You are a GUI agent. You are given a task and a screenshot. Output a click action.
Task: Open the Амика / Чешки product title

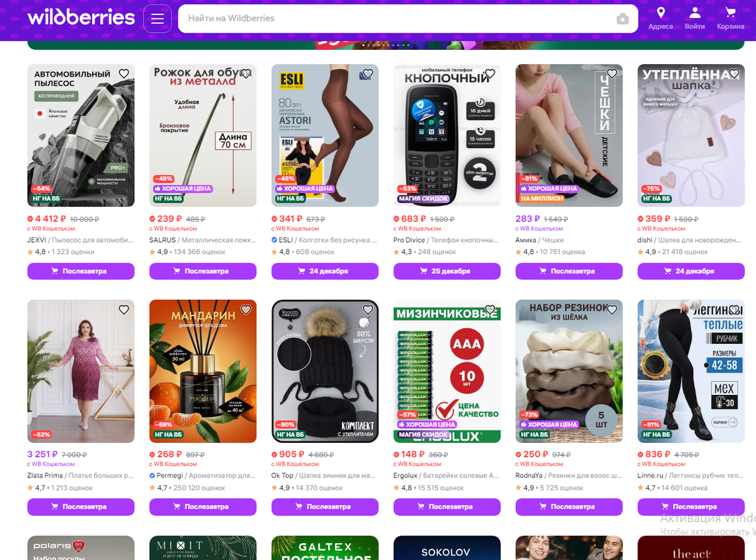point(539,240)
